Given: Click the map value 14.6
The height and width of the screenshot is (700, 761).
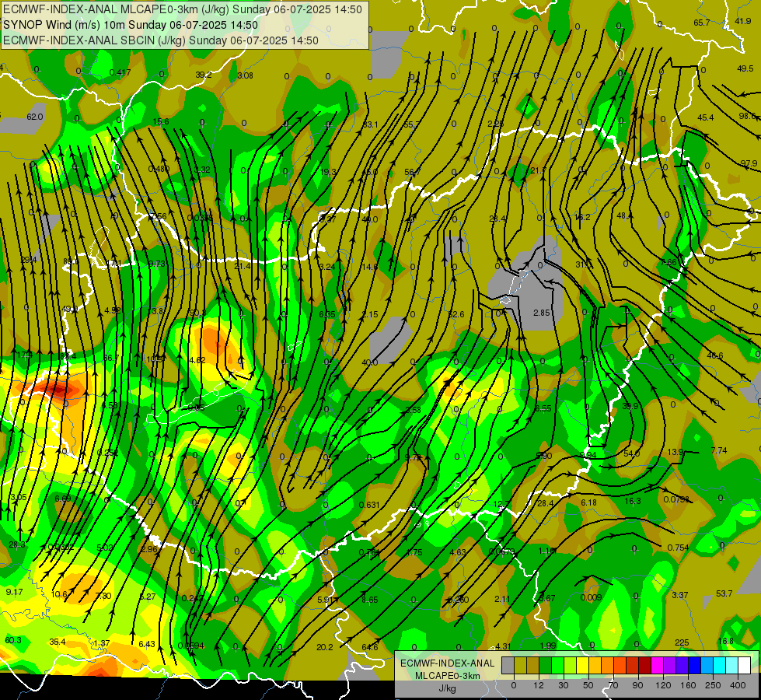Looking at the screenshot, I should (369, 267).
